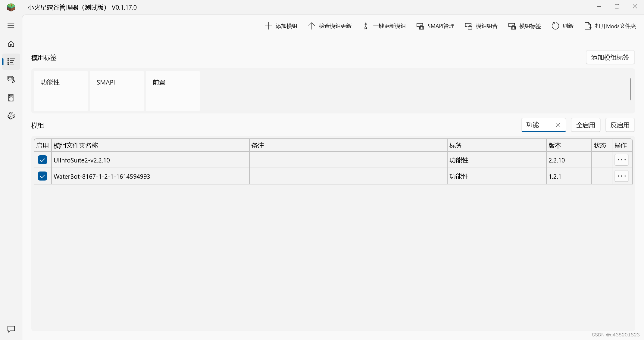Viewport: 644px width, 340px height.
Task: Select the SMAPI tag card
Action: [117, 91]
